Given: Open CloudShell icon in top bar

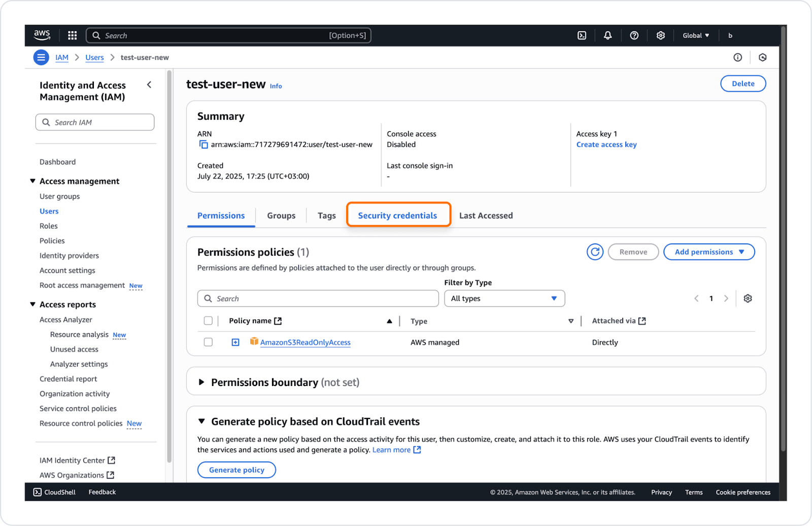Looking at the screenshot, I should [x=582, y=36].
